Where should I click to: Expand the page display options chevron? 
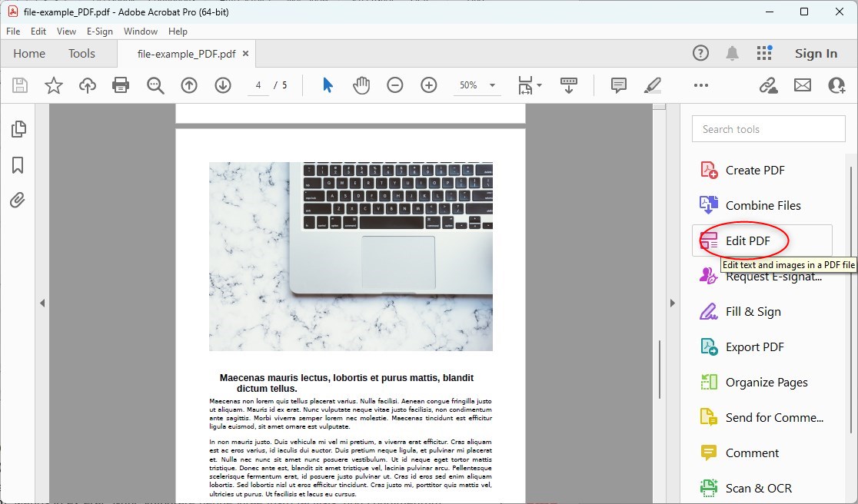539,85
